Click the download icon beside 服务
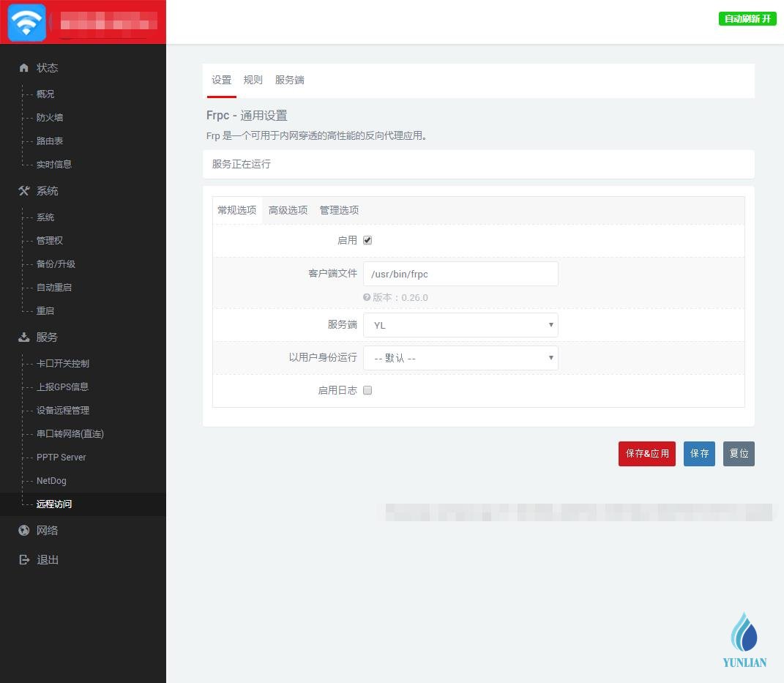 pyautogui.click(x=24, y=337)
